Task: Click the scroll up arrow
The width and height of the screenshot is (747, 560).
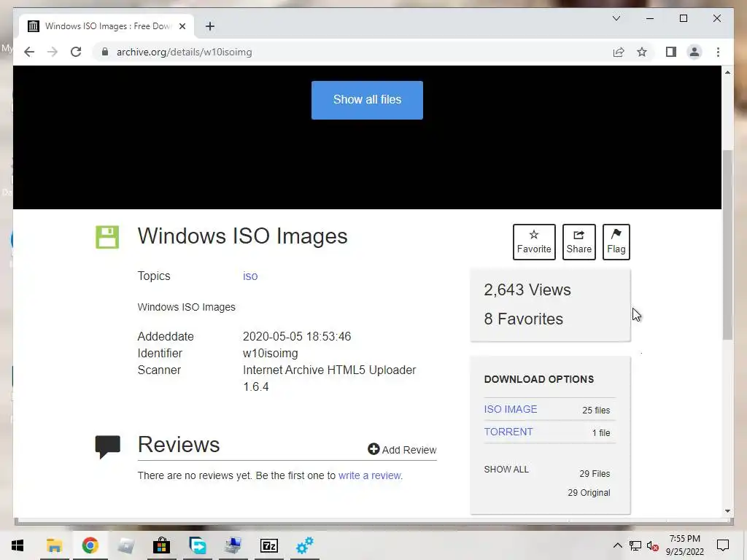Action: pos(727,72)
